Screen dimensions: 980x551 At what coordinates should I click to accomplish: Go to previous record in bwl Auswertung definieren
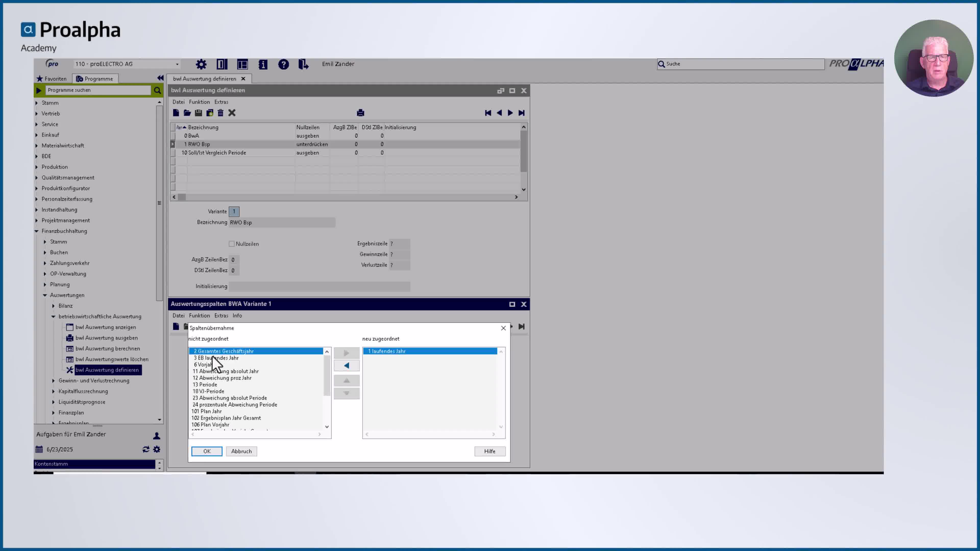499,113
